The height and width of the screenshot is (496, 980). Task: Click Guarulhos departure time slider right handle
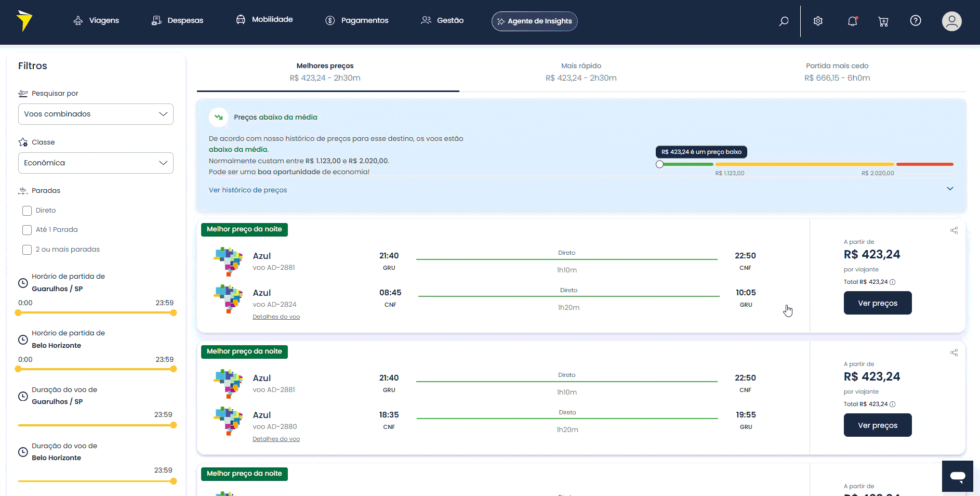pyautogui.click(x=174, y=313)
